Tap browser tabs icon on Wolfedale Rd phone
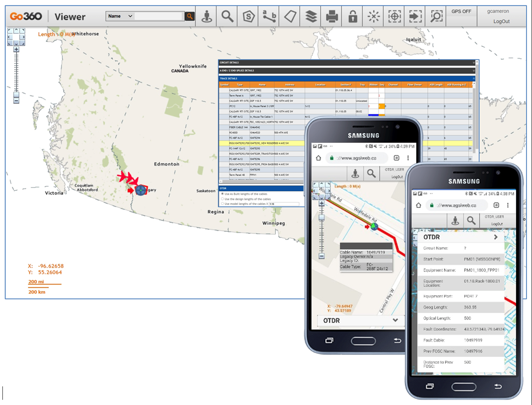532x405 pixels. click(x=397, y=158)
